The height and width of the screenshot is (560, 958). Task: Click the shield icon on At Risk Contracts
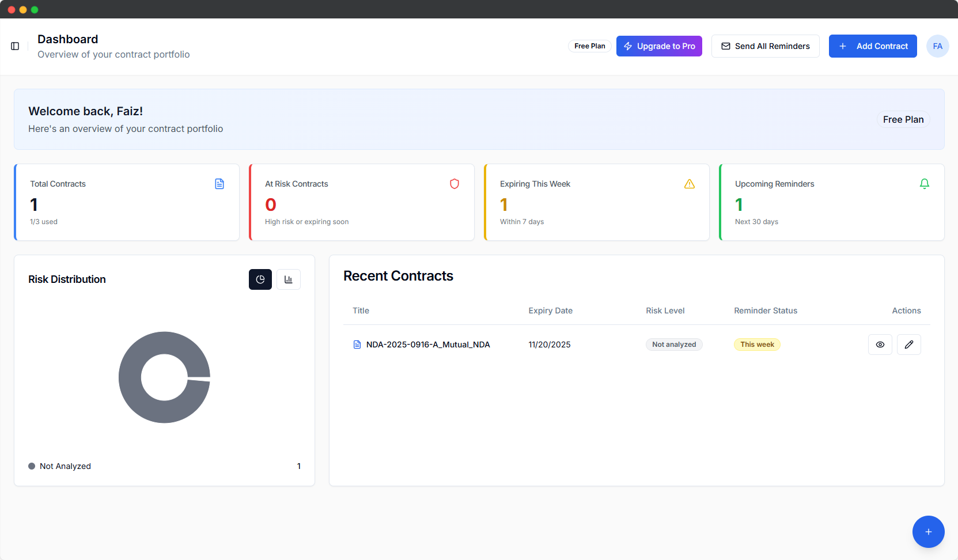point(455,184)
